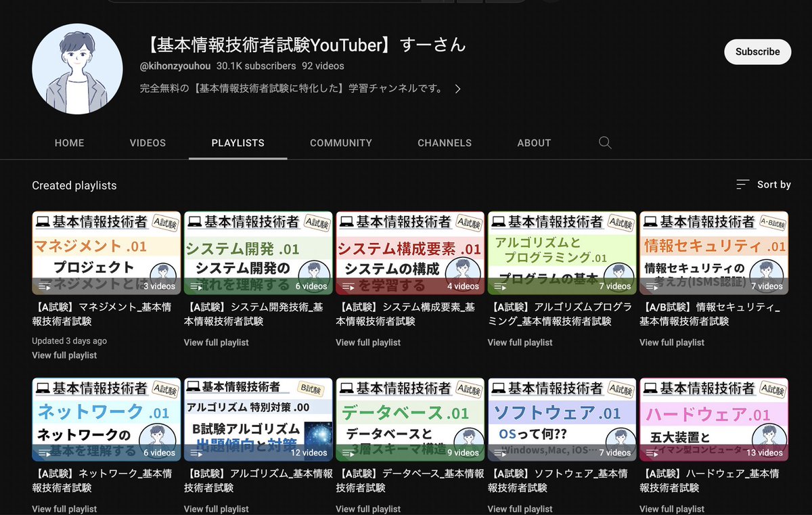
Task: Switch to the HOME tab
Action: coord(70,143)
